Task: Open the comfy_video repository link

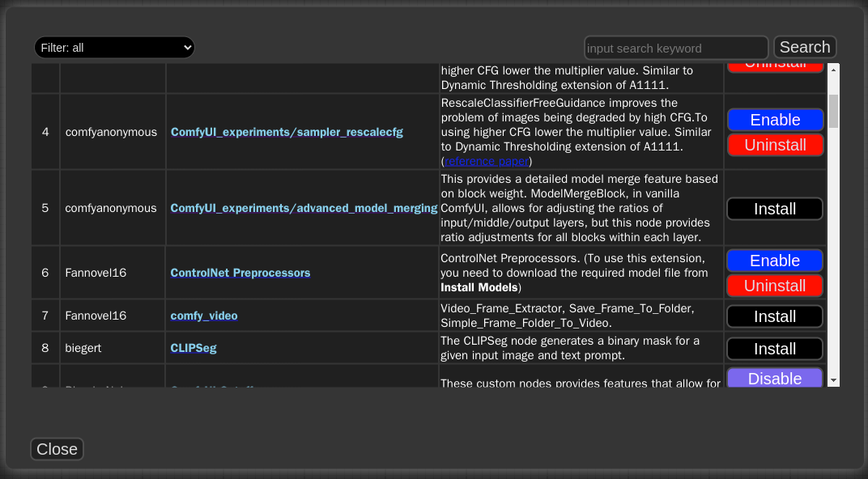Action: pos(203,316)
